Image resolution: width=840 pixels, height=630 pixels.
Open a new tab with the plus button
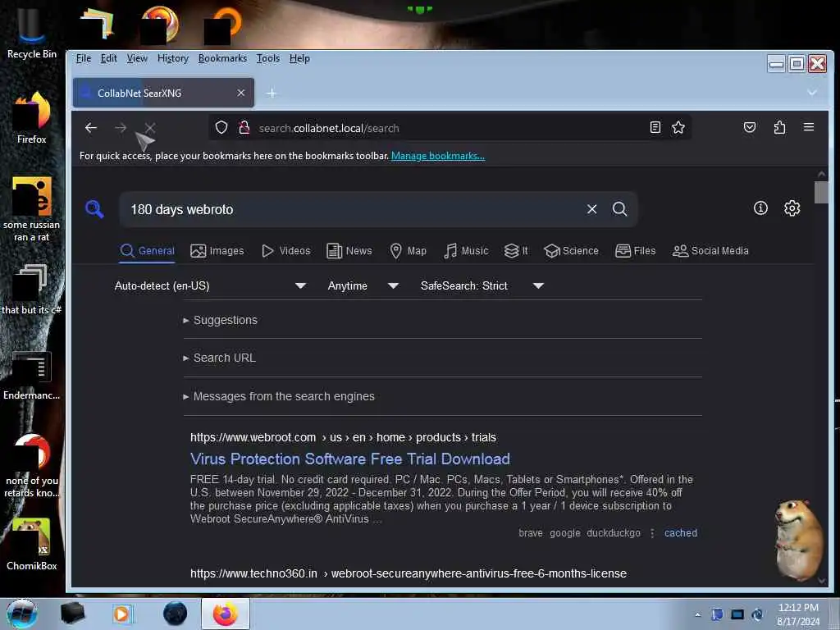(x=272, y=94)
